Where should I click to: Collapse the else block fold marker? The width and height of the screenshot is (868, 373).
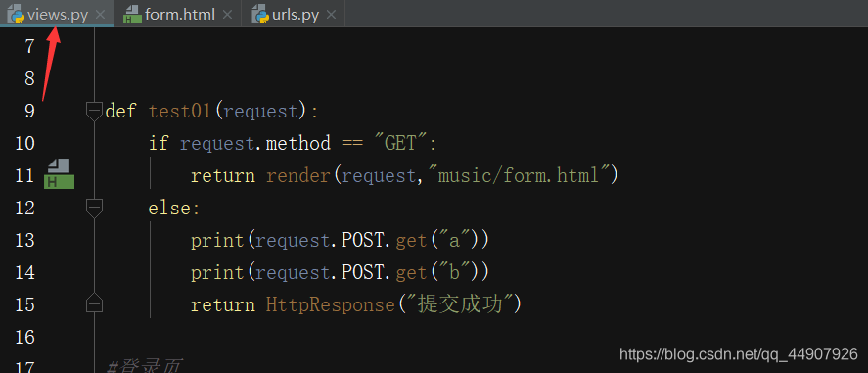[x=95, y=209]
